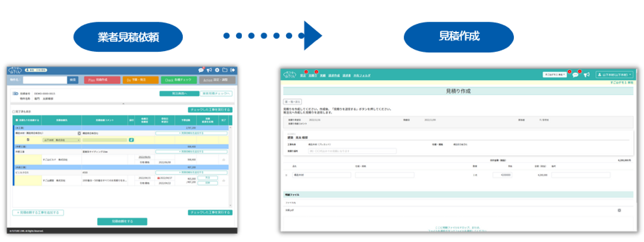Click upper チェックした工事を実行する button
This screenshot has height=242, width=644.
[x=210, y=110]
